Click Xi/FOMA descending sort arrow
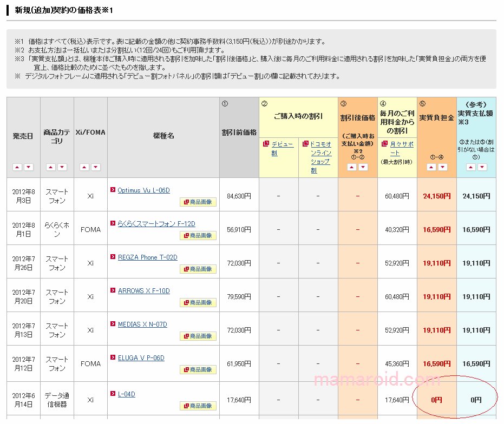The width and height of the screenshot is (504, 424). tap(96, 168)
